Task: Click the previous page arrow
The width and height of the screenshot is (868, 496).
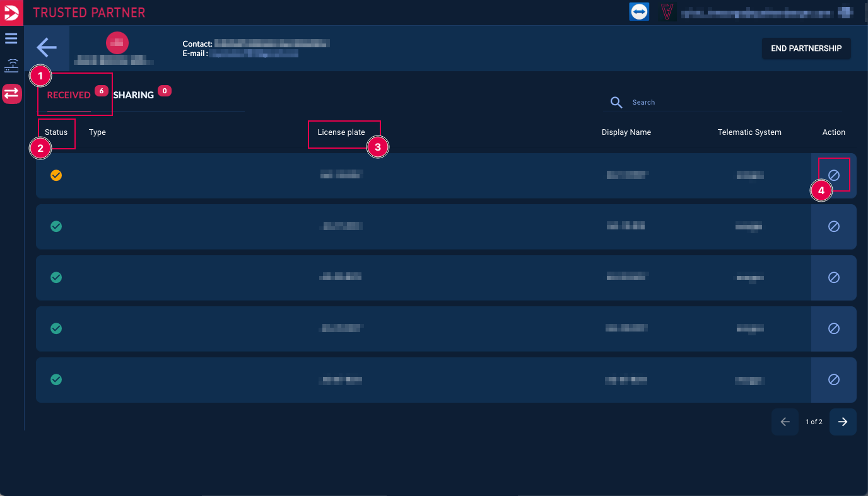Action: coord(785,422)
